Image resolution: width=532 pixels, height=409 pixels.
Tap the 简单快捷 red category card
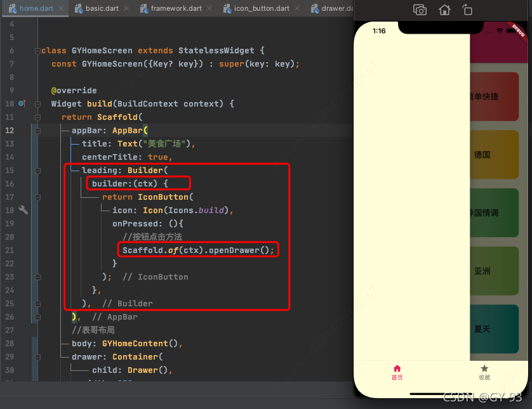point(494,96)
